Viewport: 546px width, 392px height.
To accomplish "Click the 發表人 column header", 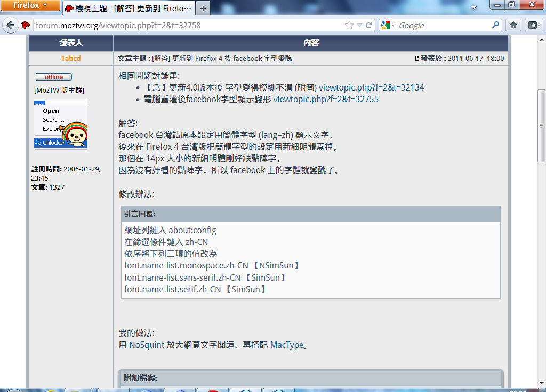I will 71,43.
